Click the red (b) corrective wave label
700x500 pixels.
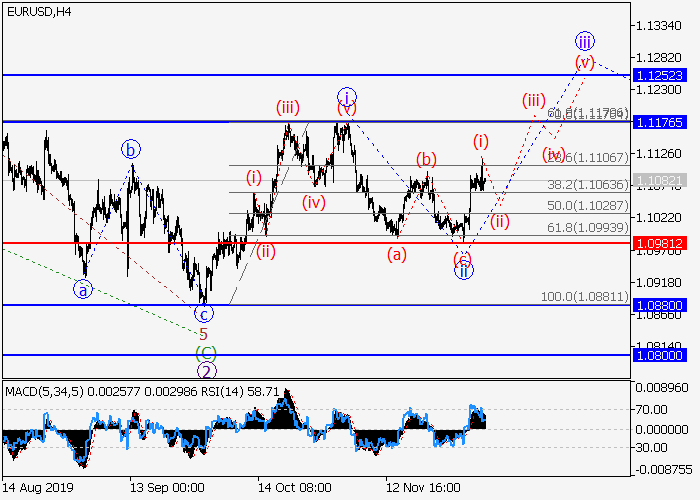(x=427, y=159)
